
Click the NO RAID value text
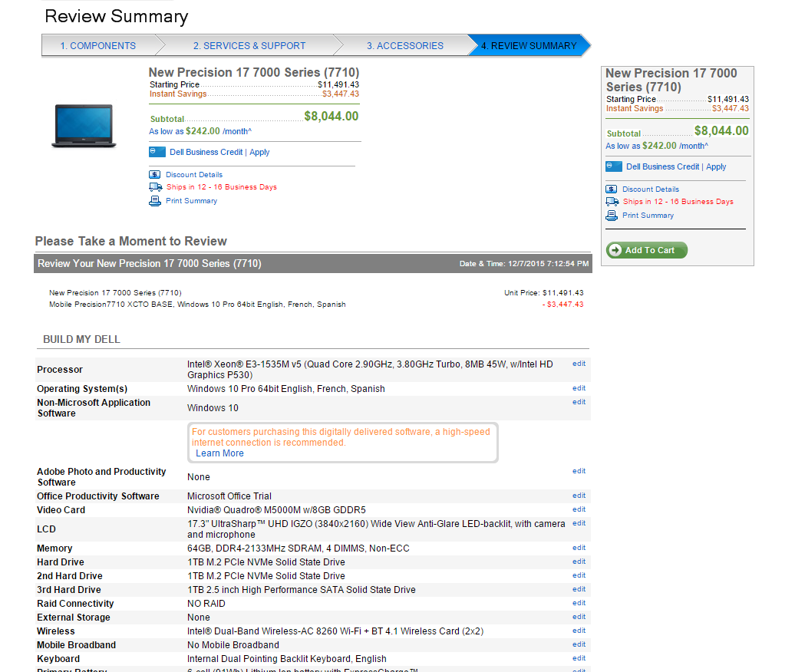click(206, 604)
